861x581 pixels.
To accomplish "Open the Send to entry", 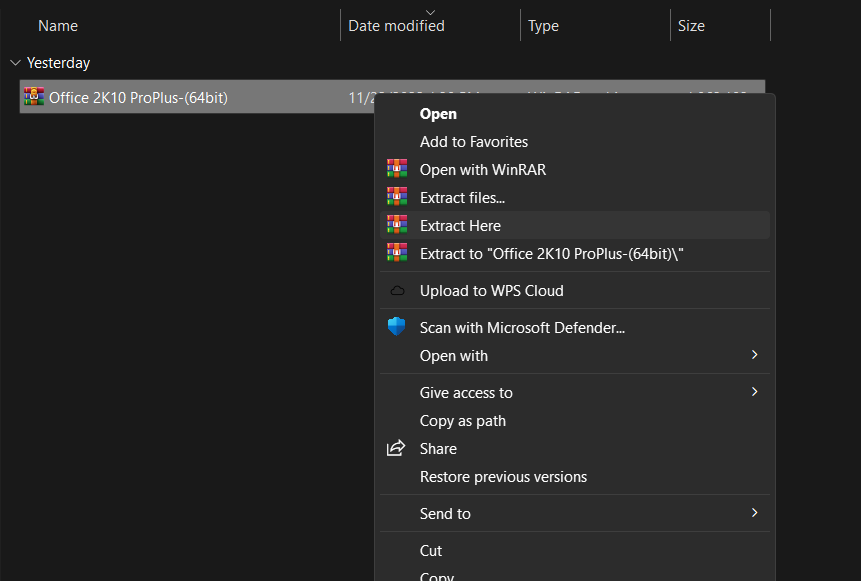I will [x=575, y=513].
